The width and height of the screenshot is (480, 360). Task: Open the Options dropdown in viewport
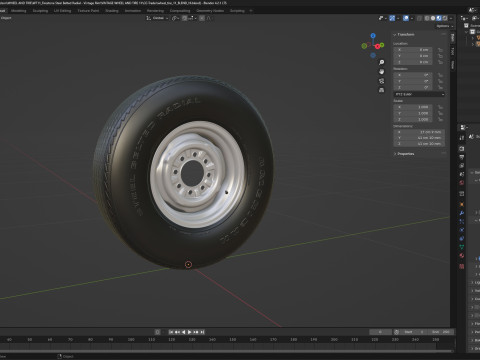(x=445, y=26)
